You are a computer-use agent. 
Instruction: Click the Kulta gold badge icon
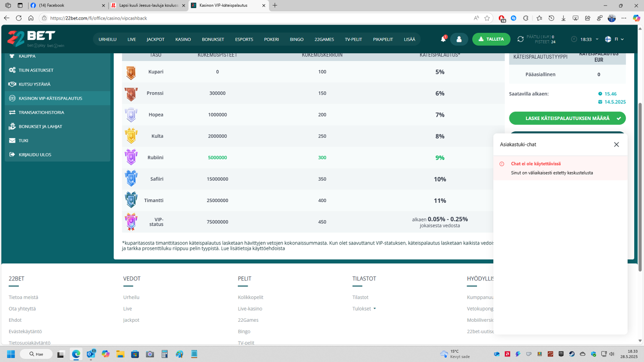[x=131, y=136]
